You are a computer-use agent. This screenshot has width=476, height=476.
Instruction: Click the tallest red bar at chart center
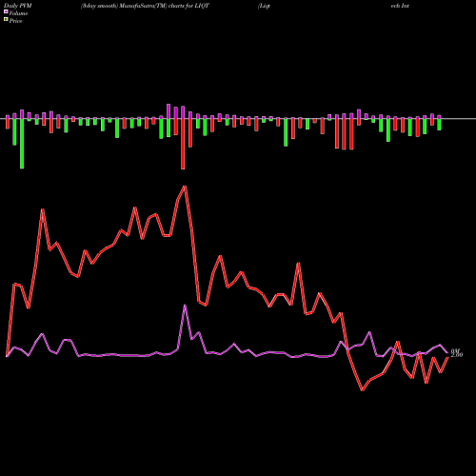click(183, 144)
